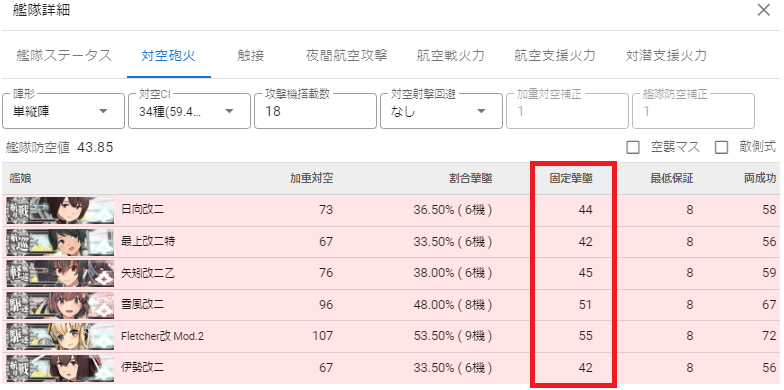Enable the 空襲マス checkbox

(x=633, y=148)
